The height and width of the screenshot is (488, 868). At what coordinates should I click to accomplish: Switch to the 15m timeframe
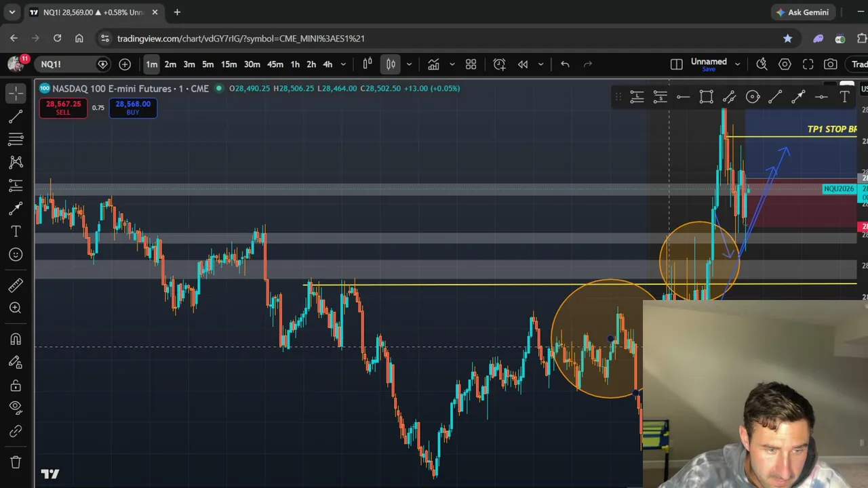[x=229, y=64]
